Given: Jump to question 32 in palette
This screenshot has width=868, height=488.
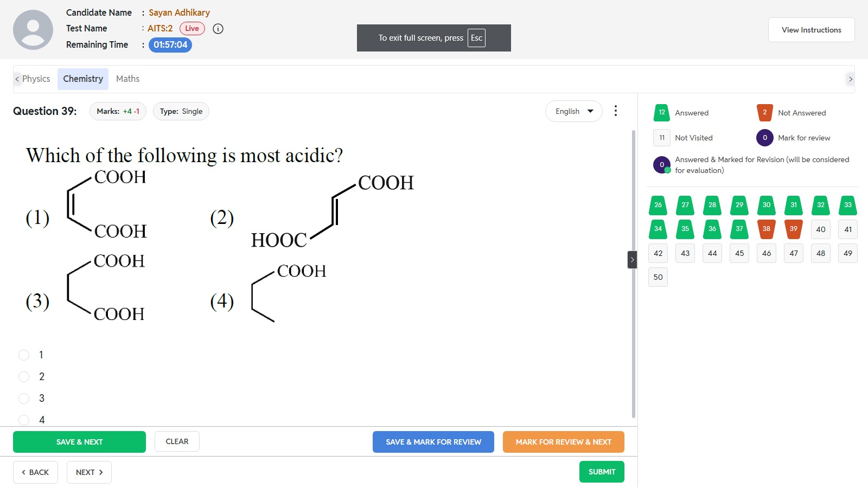Looking at the screenshot, I should pyautogui.click(x=821, y=205).
